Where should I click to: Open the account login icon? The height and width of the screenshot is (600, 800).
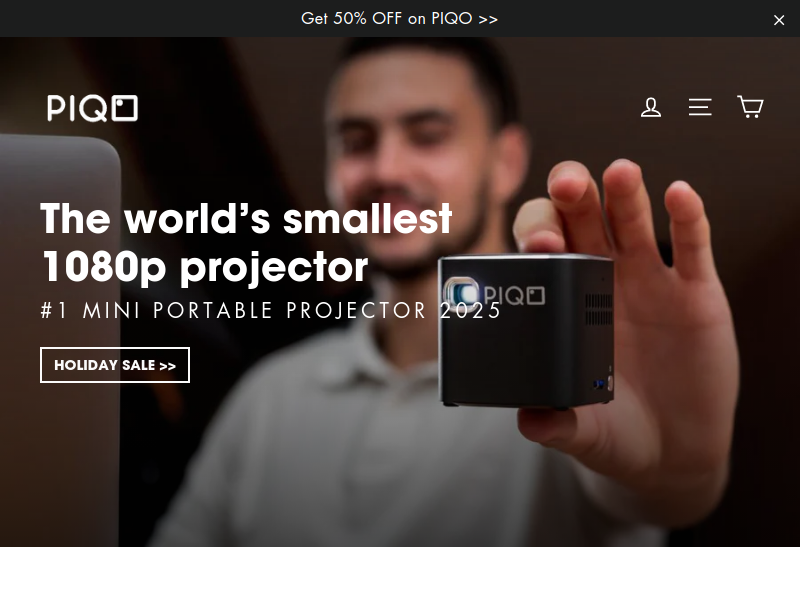(651, 107)
